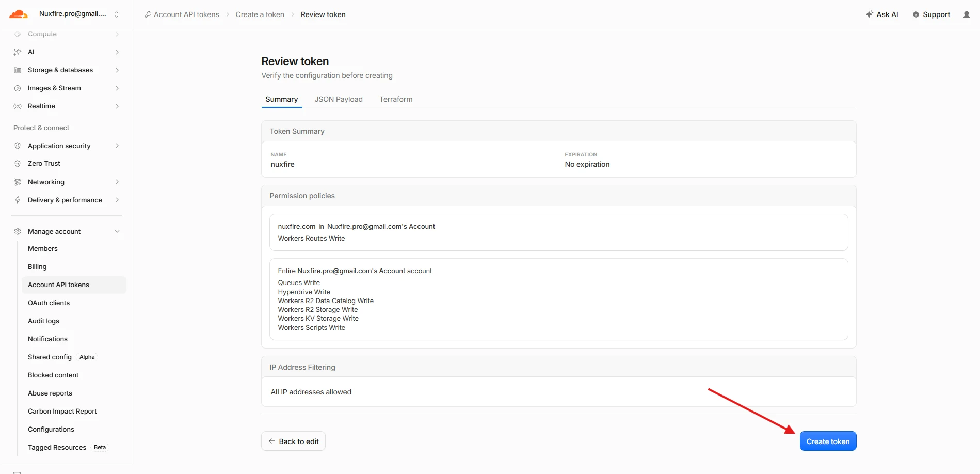Click 'Workers R2 Data Catalog Write' text
The image size is (980, 474).
point(326,301)
